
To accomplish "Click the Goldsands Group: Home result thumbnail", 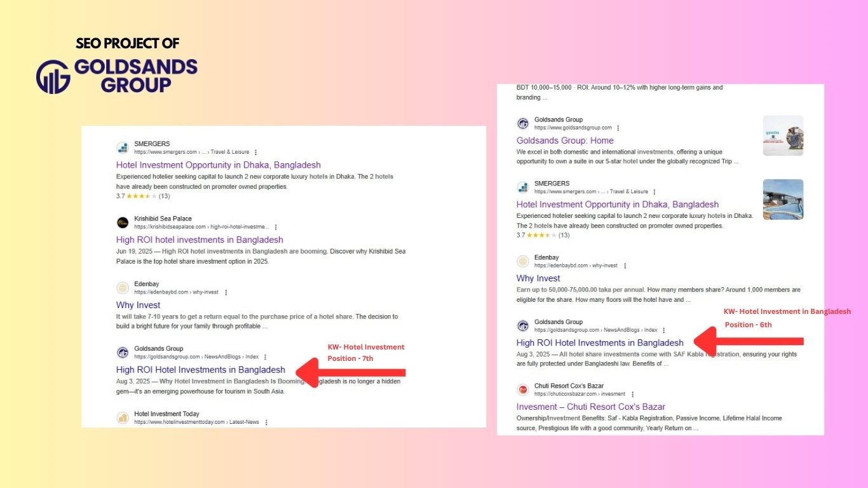I will (x=783, y=135).
